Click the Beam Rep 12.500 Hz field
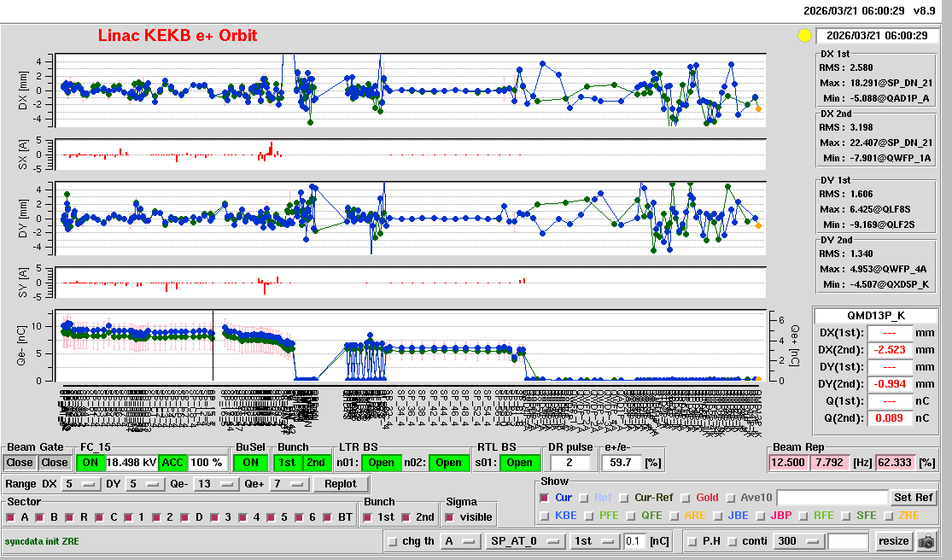Viewport: 952px width, 560px height. (x=789, y=463)
